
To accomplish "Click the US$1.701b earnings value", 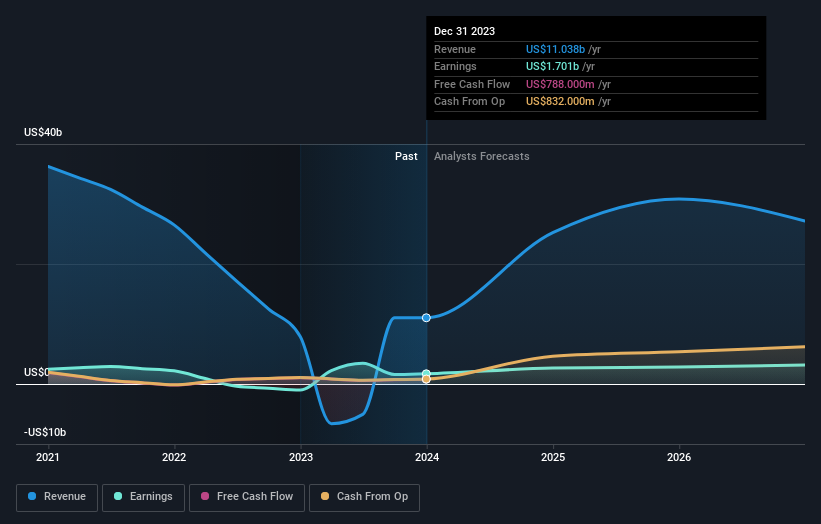I will click(x=552, y=66).
